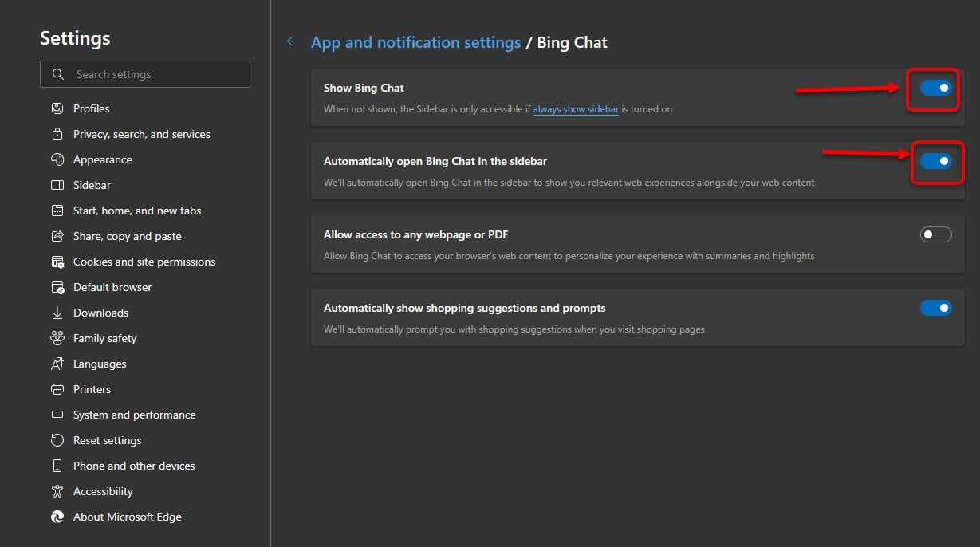Image resolution: width=980 pixels, height=547 pixels.
Task: Select System and performance settings entry
Action: [x=134, y=415]
